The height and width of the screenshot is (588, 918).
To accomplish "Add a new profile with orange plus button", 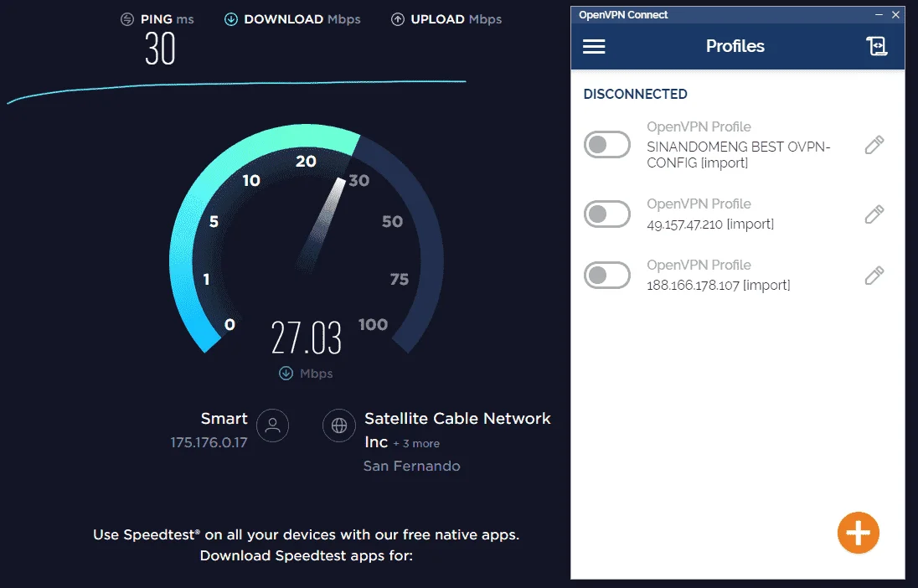I will [x=859, y=533].
